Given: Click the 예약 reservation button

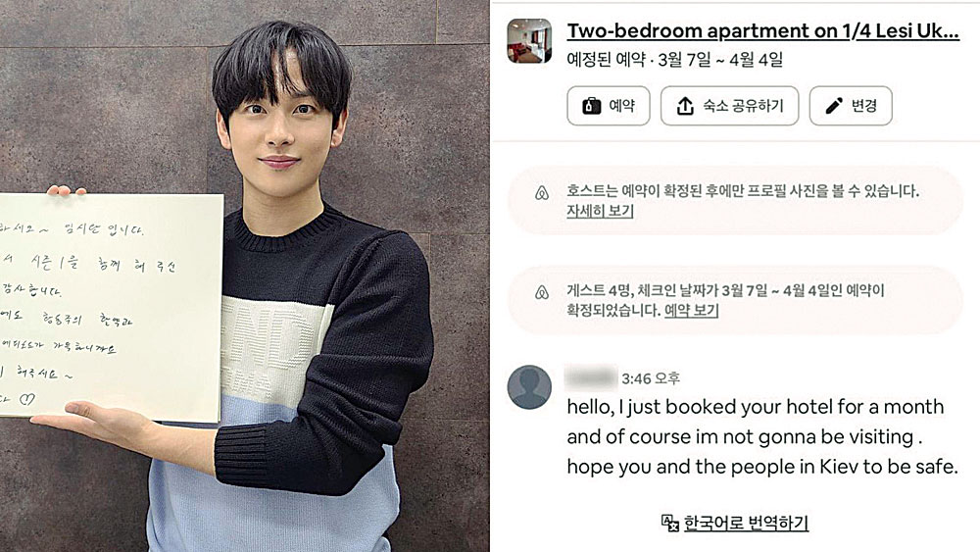Looking at the screenshot, I should pyautogui.click(x=609, y=106).
